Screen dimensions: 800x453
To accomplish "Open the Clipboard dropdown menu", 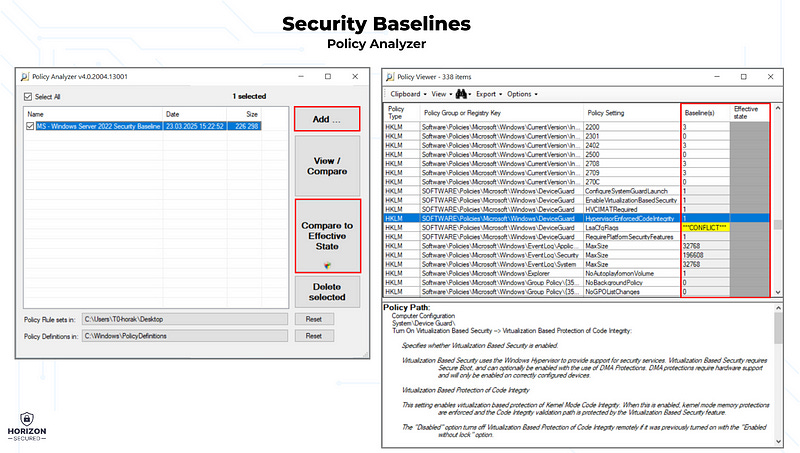I will [x=408, y=94].
